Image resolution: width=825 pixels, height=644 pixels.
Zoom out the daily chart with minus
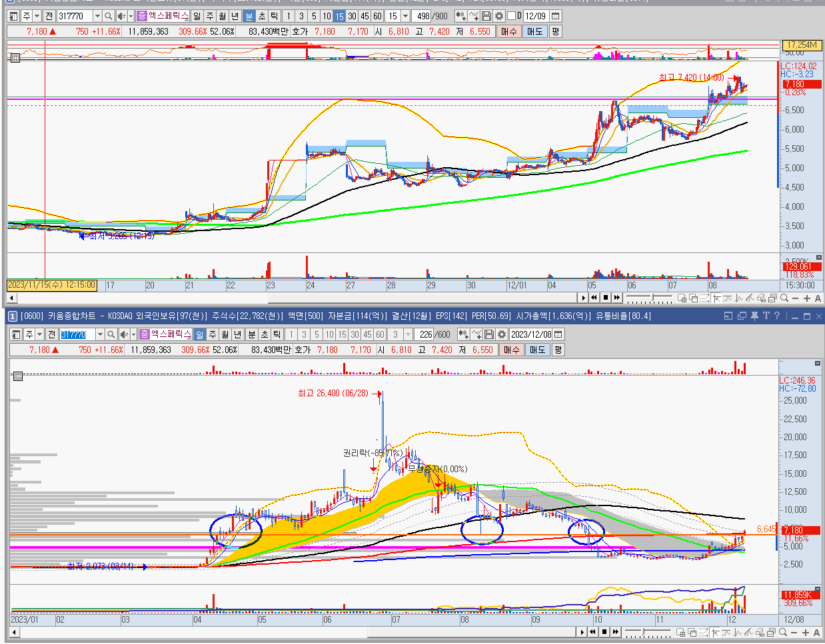[794, 632]
